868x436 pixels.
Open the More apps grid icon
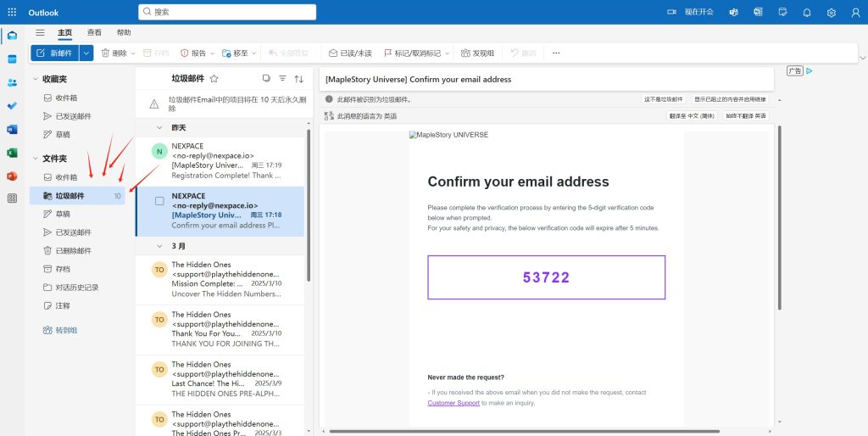tap(12, 198)
